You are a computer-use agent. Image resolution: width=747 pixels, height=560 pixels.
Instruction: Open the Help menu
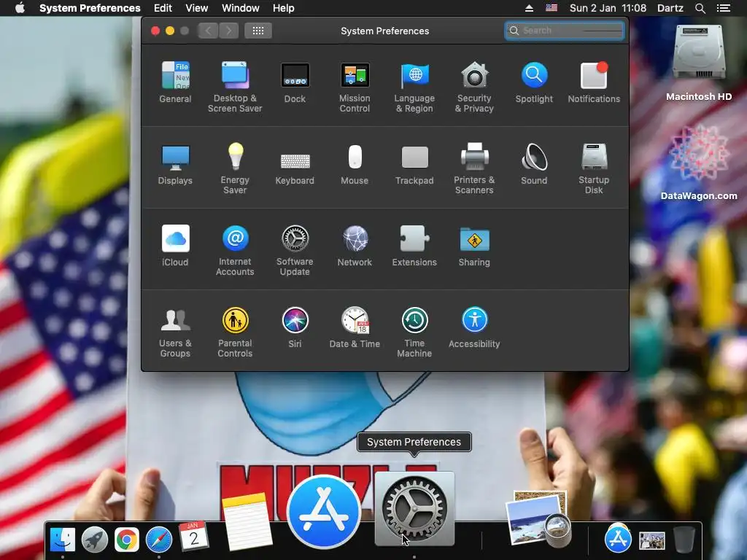click(284, 8)
